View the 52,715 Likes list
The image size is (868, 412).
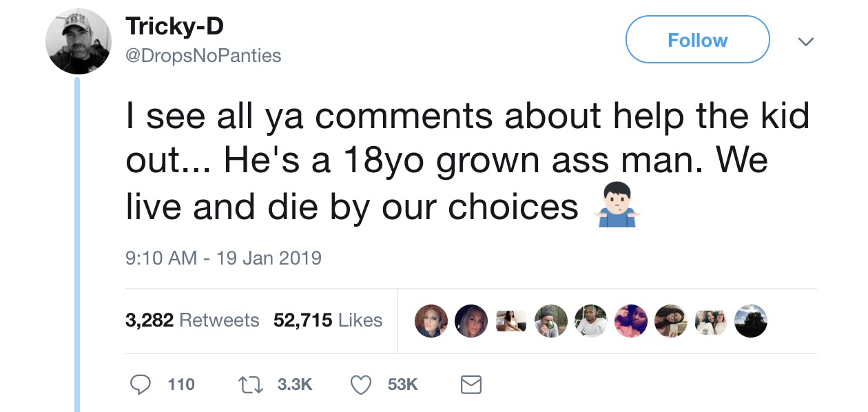coord(328,320)
